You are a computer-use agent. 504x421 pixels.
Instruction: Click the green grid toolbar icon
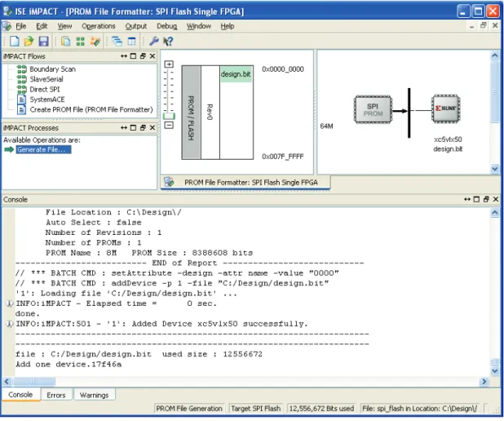(81, 41)
